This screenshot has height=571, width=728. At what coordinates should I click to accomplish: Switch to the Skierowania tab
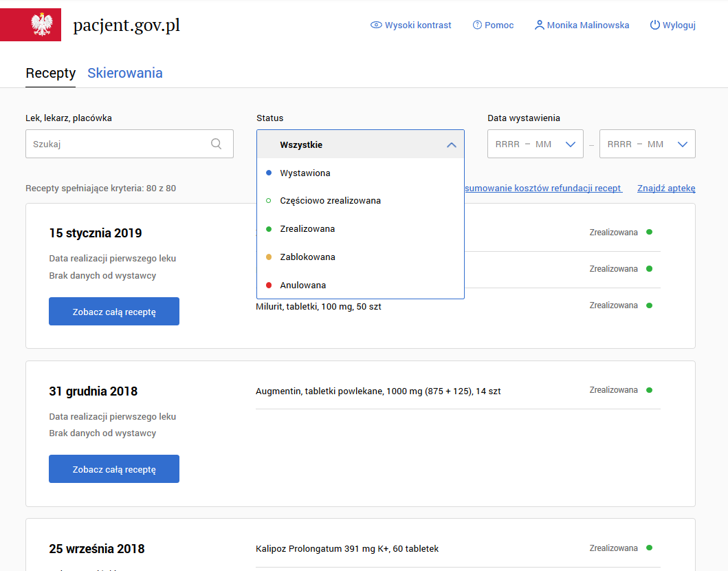click(x=125, y=73)
